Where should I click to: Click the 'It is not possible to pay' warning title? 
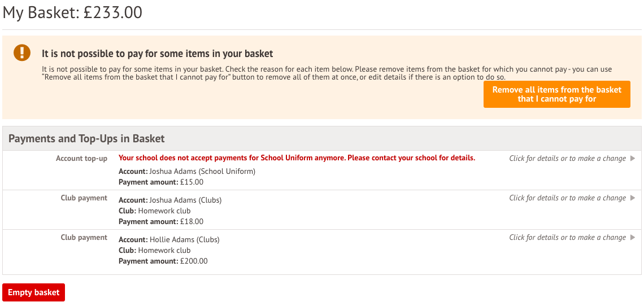coord(157,54)
